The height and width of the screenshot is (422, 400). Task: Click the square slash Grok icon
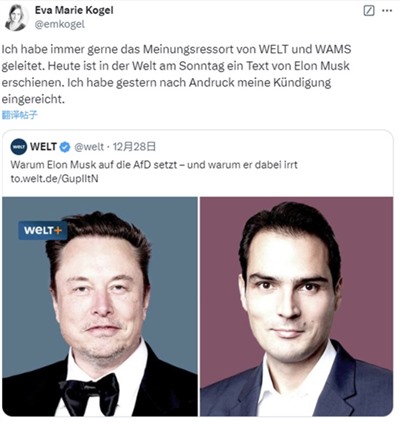pyautogui.click(x=369, y=11)
